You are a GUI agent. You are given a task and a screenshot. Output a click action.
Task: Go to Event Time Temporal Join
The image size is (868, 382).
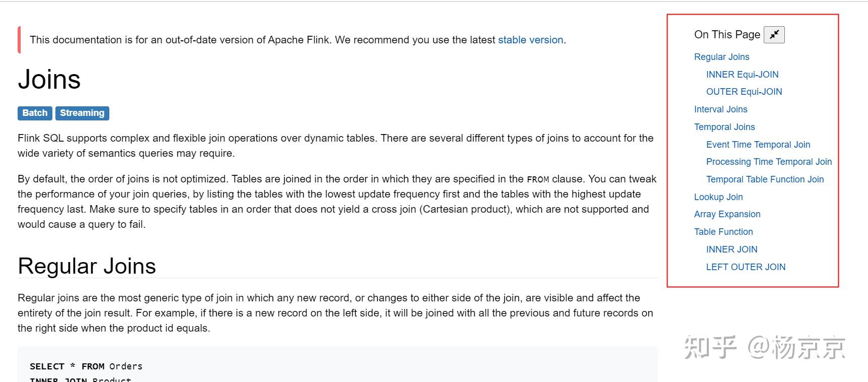click(758, 145)
